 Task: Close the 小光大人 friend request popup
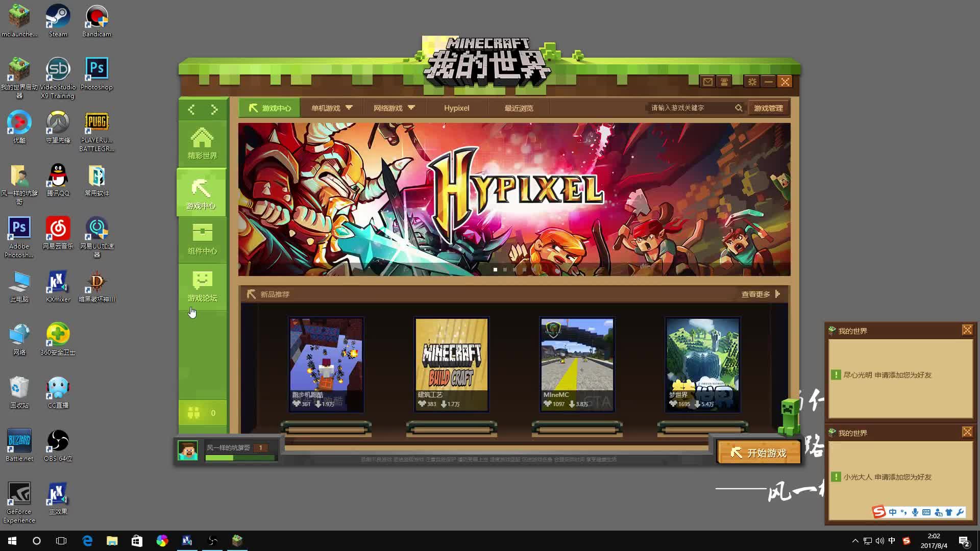967,432
